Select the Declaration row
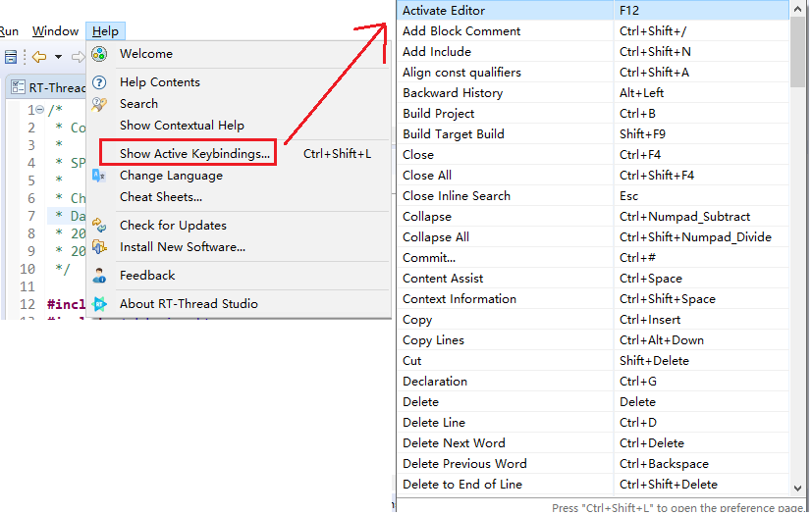 coord(593,382)
